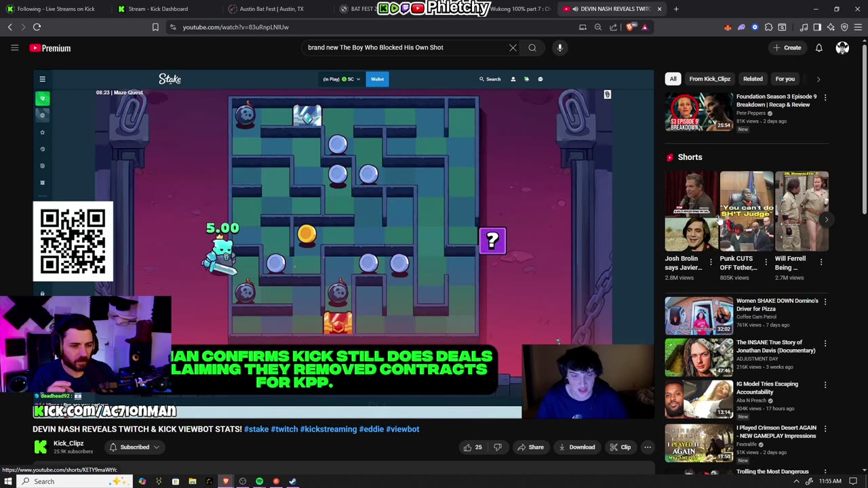This screenshot has width=868, height=488.
Task: Open the YouTube hamburger guide menu
Action: coord(14,47)
